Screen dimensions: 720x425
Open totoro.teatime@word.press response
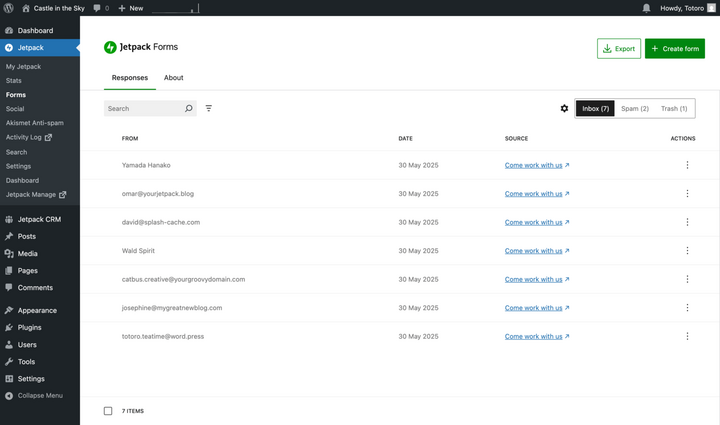point(163,336)
